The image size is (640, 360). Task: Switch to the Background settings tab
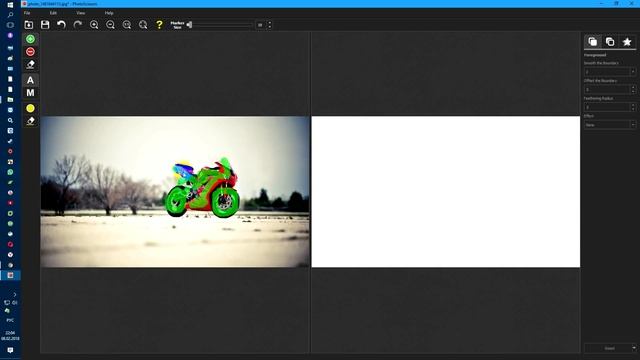[x=610, y=41]
